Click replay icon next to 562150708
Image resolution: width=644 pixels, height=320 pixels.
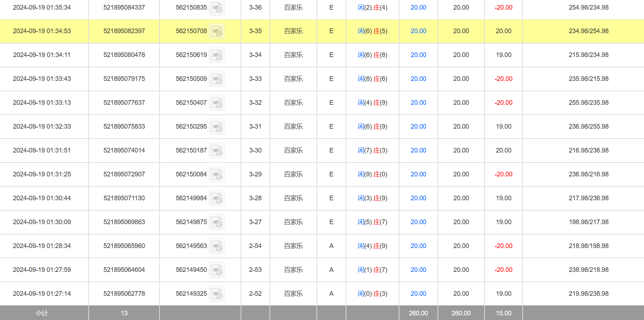pyautogui.click(x=216, y=31)
